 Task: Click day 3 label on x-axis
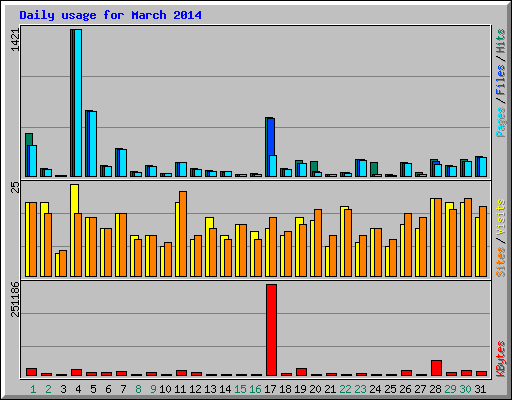click(63, 389)
